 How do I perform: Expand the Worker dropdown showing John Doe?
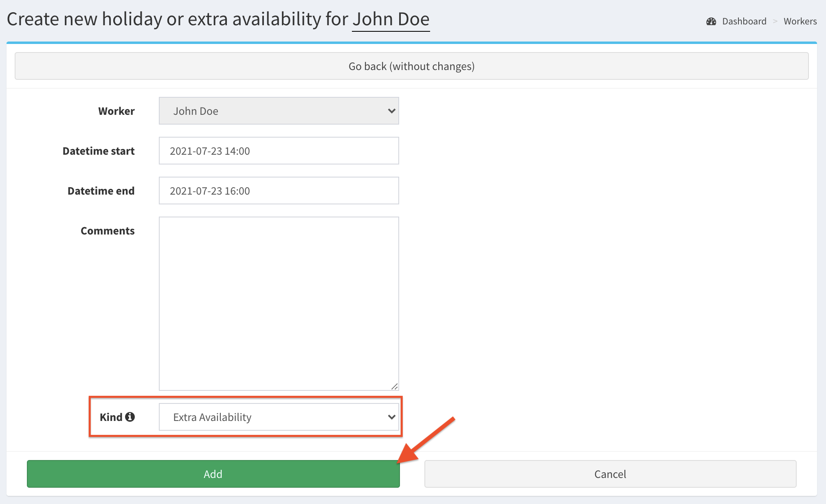click(x=279, y=111)
